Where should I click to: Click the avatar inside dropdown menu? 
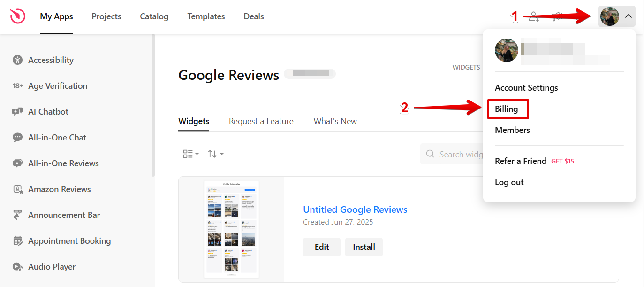507,50
